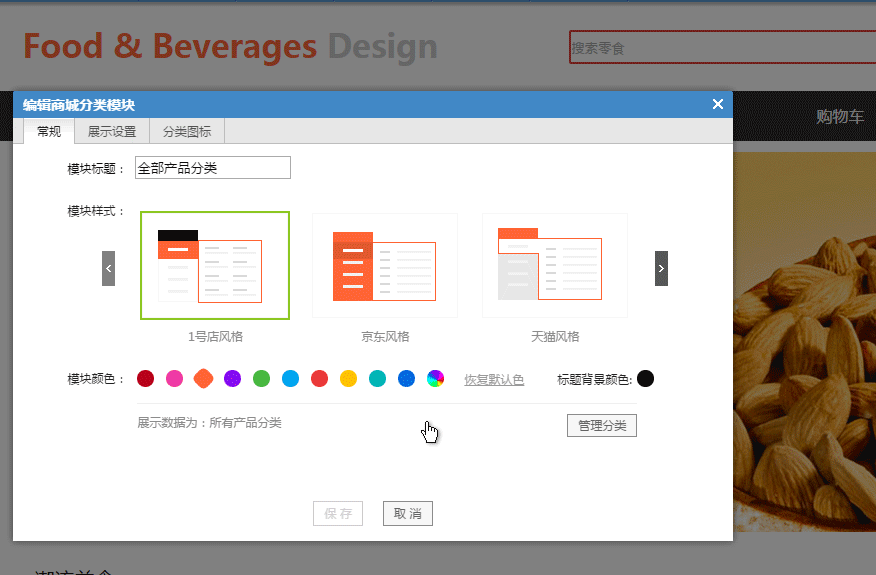Screen dimensions: 876x575
Task: Choose the bright red module color
Action: (x=320, y=378)
